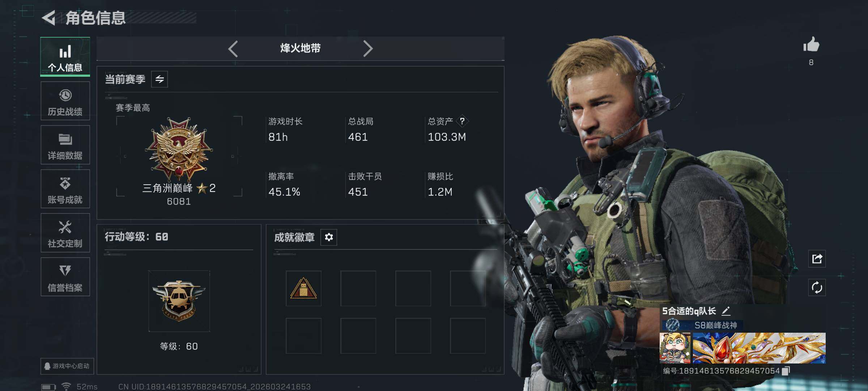
Task: Select the first triangular achievement badge slot
Action: point(303,289)
